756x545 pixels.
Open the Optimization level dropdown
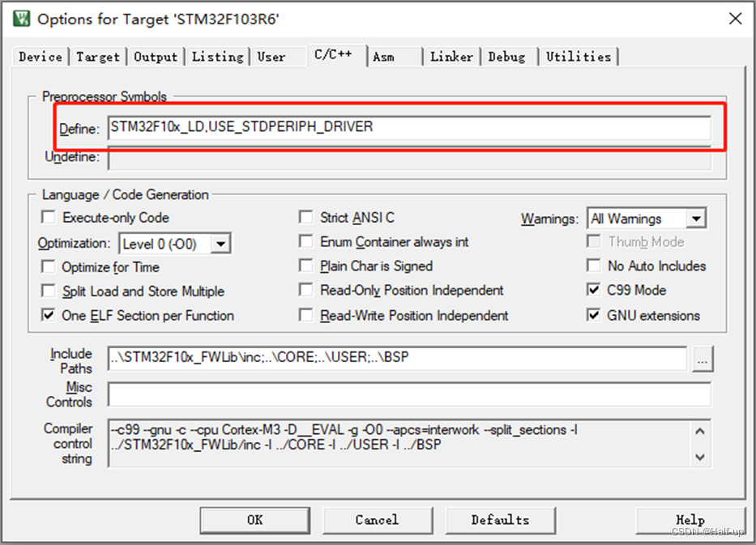(221, 244)
